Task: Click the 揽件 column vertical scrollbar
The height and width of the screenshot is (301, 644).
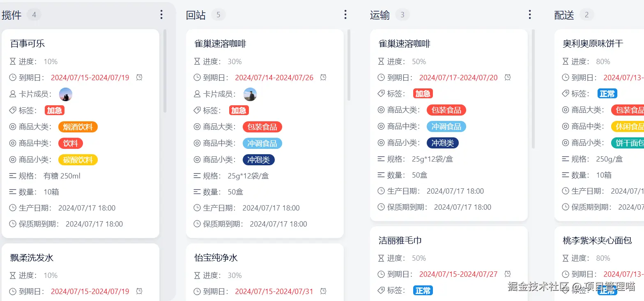Action: pos(165,71)
